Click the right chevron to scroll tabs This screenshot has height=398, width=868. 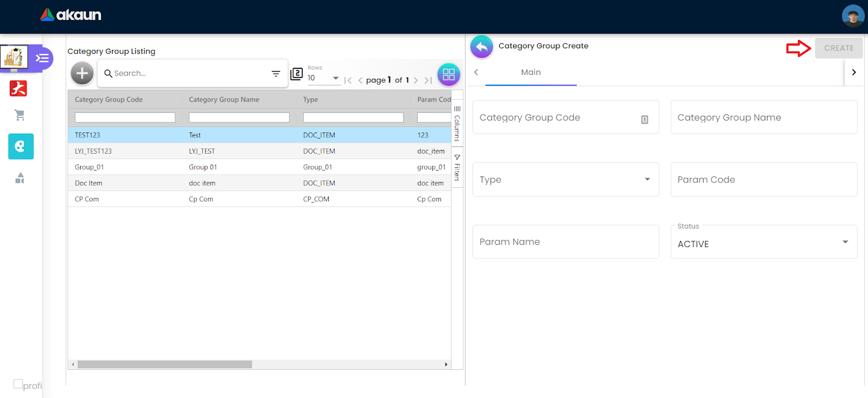click(x=853, y=72)
